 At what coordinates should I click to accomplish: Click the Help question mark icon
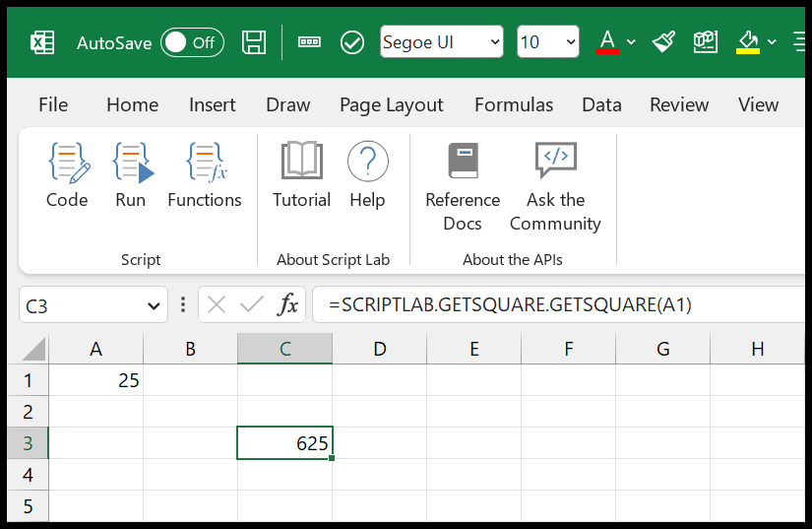coord(368,162)
